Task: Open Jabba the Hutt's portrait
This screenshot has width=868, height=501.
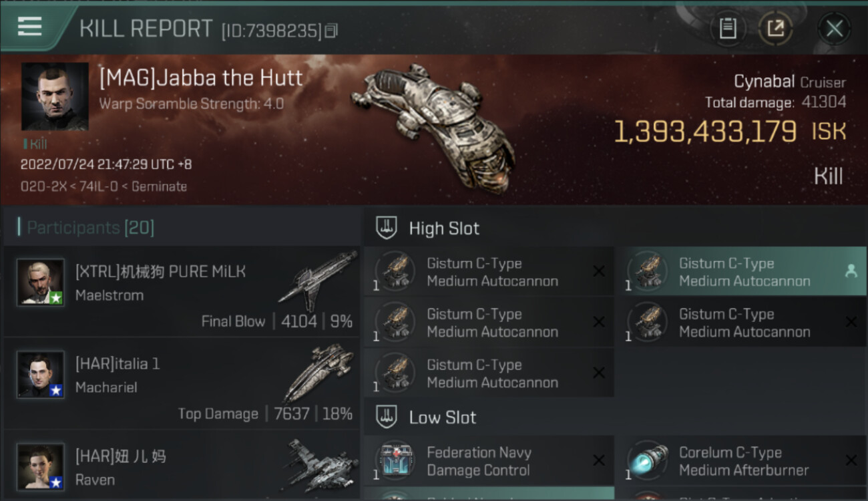Action: (55, 97)
